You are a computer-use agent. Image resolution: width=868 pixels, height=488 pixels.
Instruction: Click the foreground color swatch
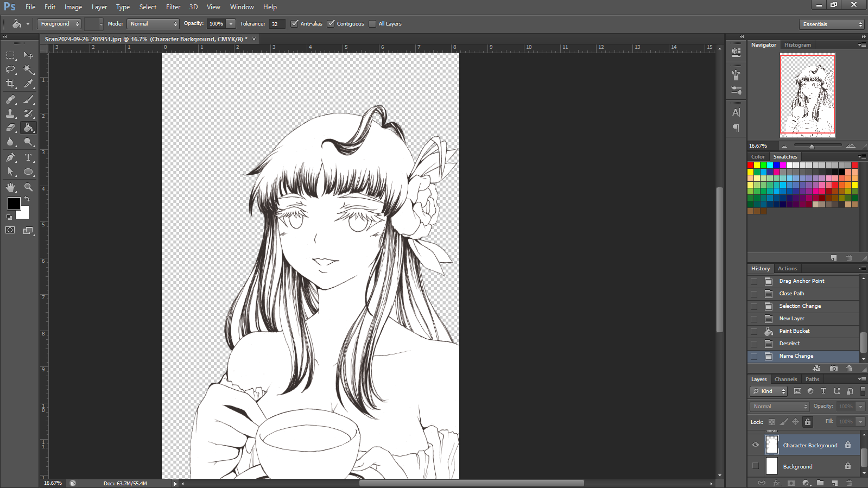pyautogui.click(x=14, y=204)
